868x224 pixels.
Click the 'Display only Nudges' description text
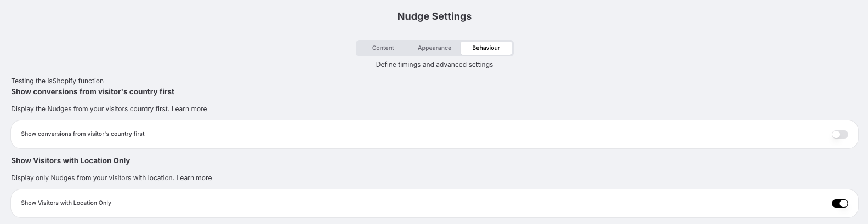(93, 178)
